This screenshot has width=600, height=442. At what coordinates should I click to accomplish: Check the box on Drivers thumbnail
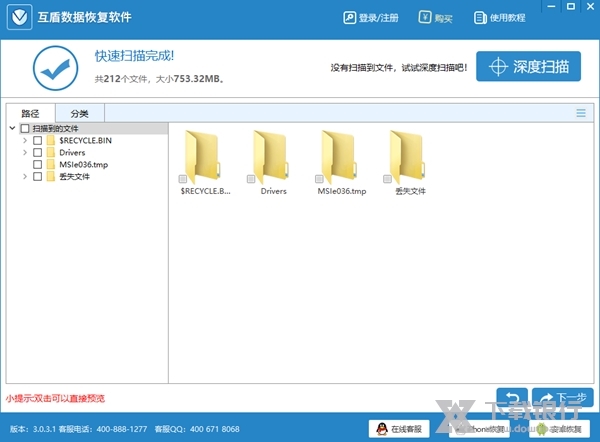pos(251,179)
